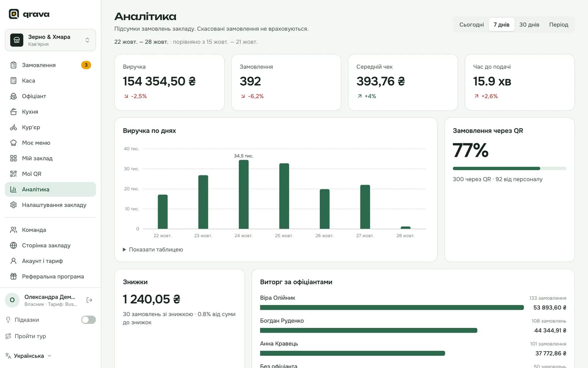588x368 pixels.
Task: Click the 24 жовт. bar in chart
Action: [244, 194]
